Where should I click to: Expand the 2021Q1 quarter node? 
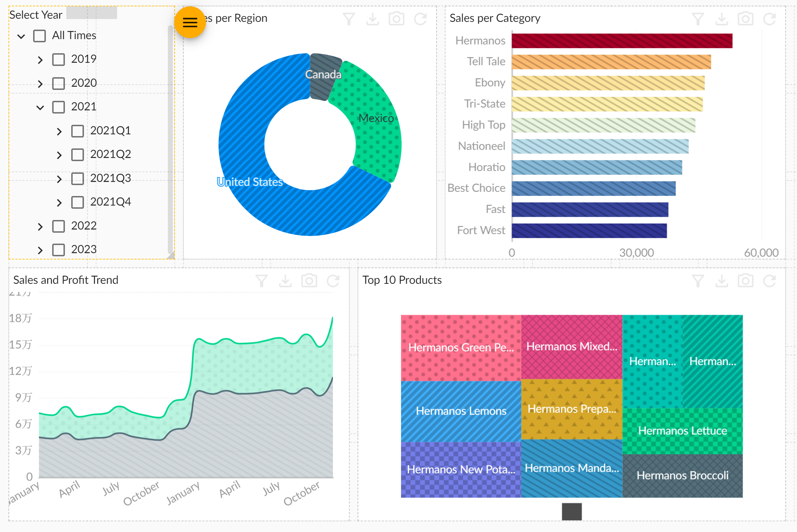pyautogui.click(x=59, y=131)
